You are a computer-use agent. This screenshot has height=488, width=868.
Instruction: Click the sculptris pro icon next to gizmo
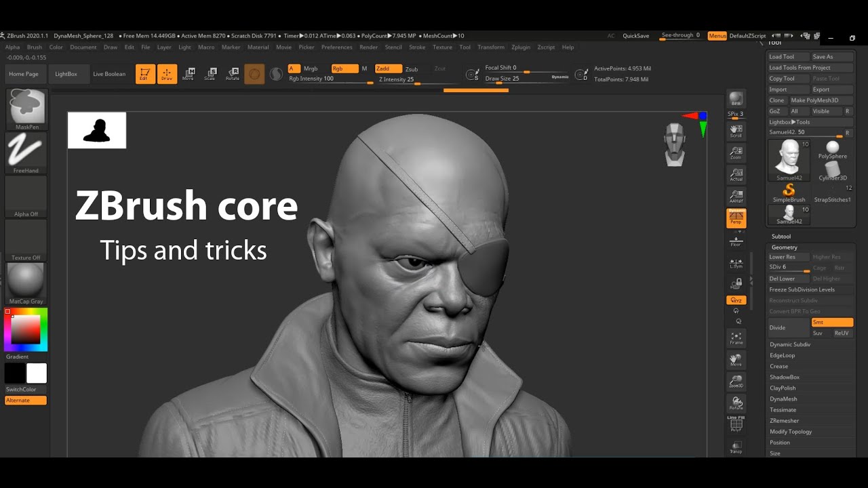(x=276, y=74)
